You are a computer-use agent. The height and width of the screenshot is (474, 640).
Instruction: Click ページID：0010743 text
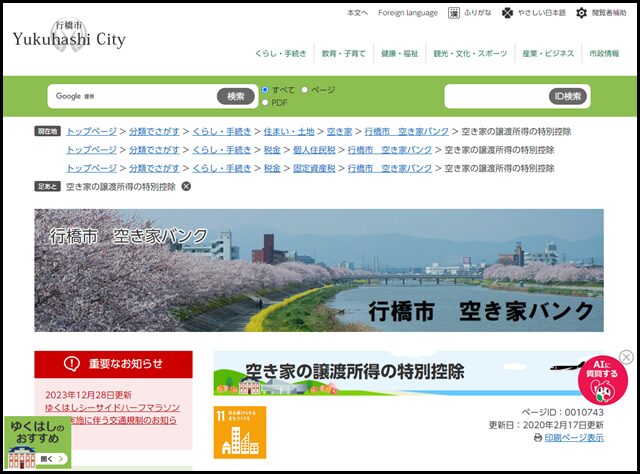pyautogui.click(x=562, y=412)
